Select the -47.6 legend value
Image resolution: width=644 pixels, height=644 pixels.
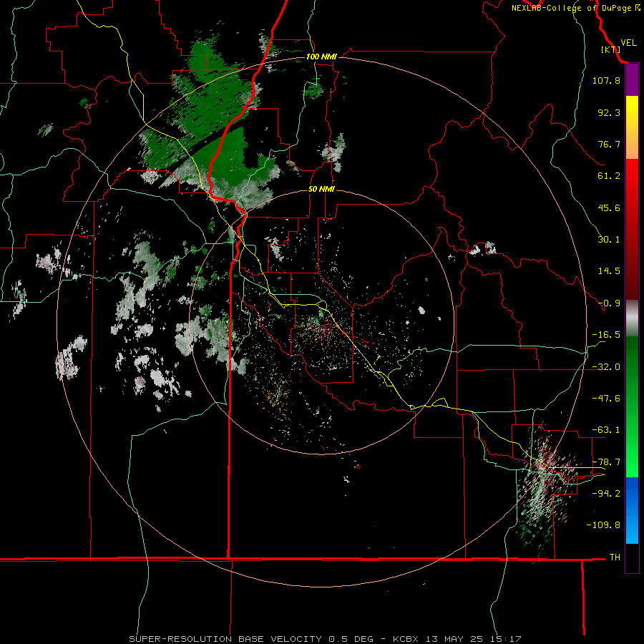pyautogui.click(x=606, y=399)
